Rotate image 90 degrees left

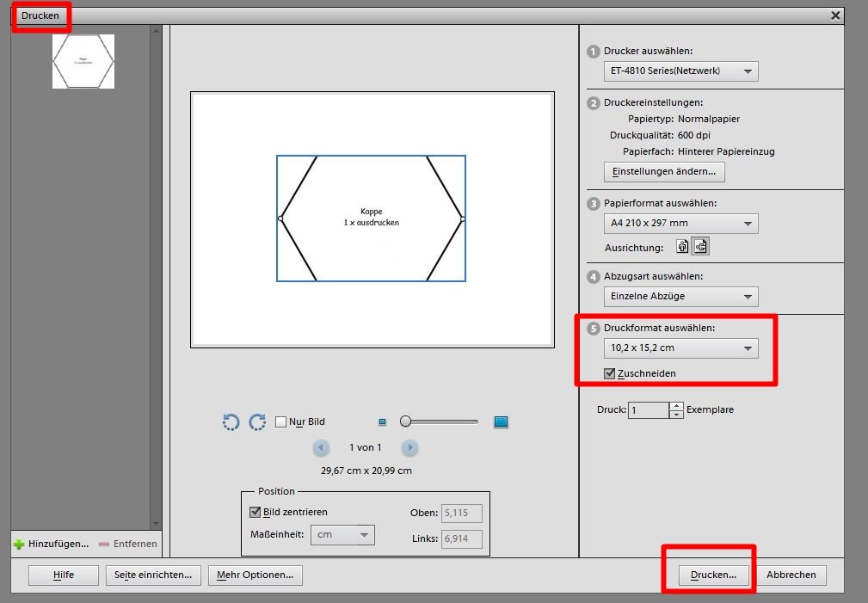230,421
